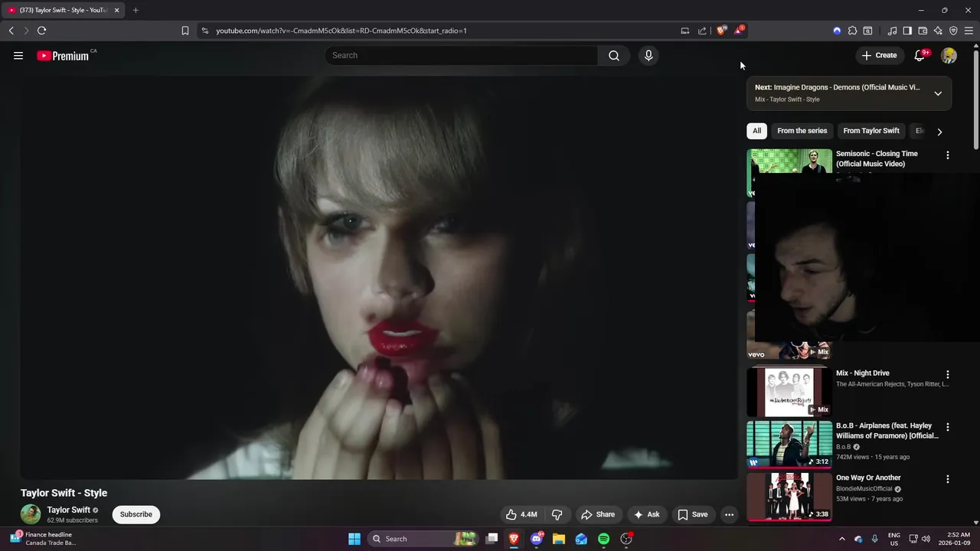Start voice search with microphone icon
Viewport: 980px width, 551px height.
point(648,55)
